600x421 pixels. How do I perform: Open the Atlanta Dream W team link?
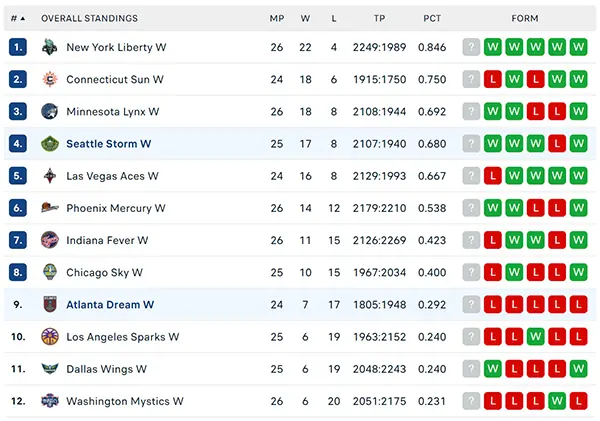110,305
